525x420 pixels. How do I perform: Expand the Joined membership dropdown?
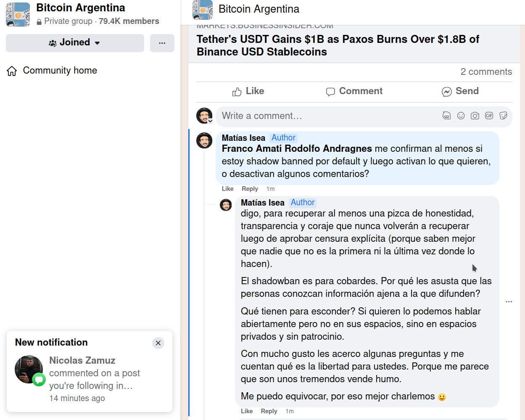click(75, 43)
